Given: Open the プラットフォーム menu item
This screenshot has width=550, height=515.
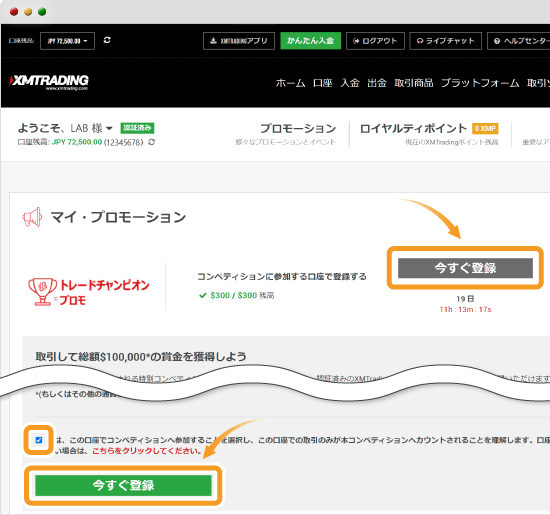Looking at the screenshot, I should click(x=480, y=83).
